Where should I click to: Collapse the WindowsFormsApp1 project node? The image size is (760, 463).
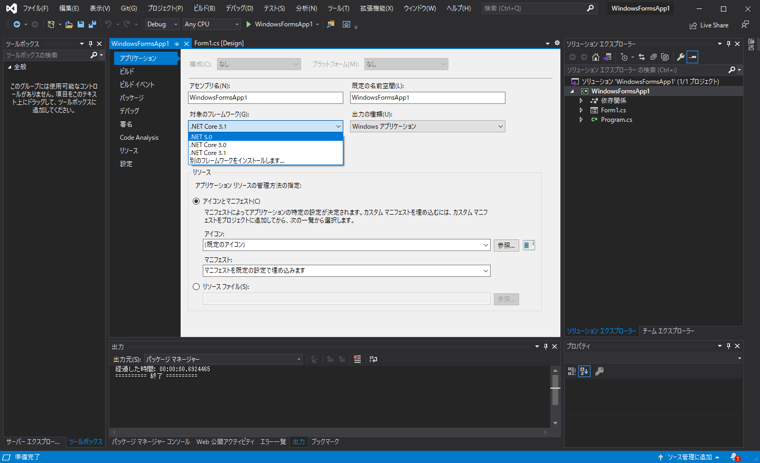572,91
